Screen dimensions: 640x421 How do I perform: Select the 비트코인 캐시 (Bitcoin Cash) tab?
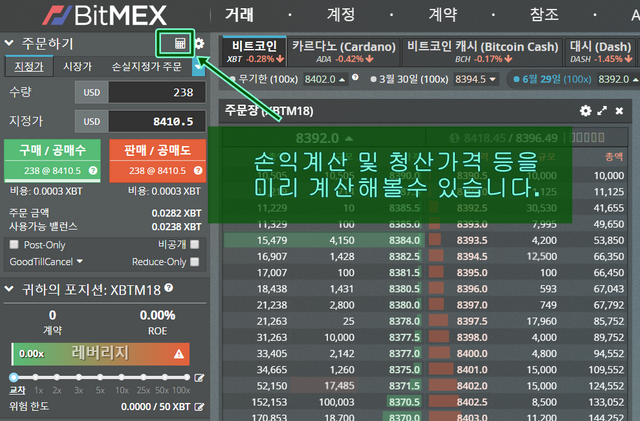(482, 51)
